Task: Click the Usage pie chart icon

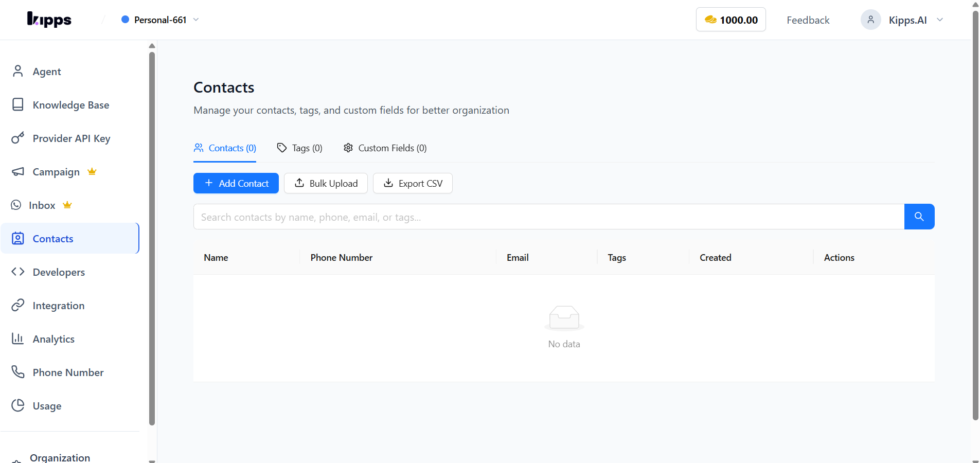Action: 18,405
